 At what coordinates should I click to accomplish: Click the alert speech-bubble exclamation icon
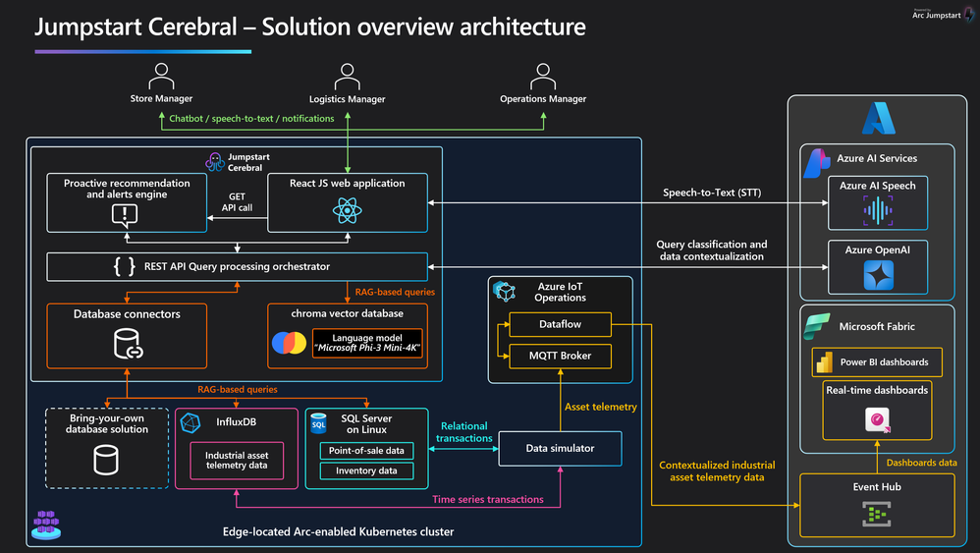click(x=125, y=215)
